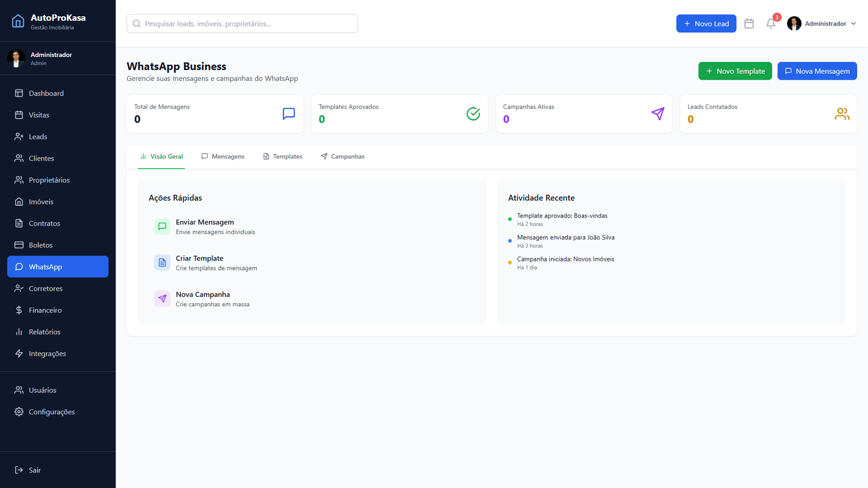Open Imóveis in the sidebar
The height and width of the screenshot is (488, 868).
pos(41,202)
